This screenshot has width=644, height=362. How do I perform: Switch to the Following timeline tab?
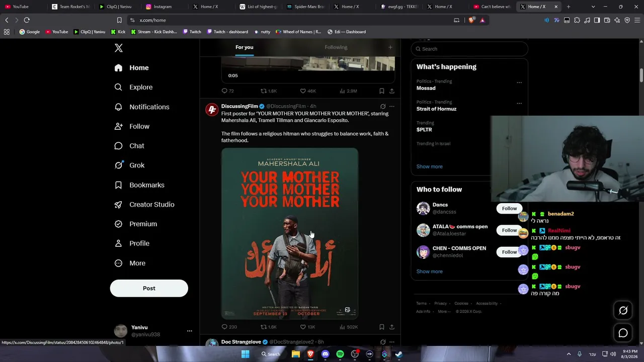[x=336, y=47]
